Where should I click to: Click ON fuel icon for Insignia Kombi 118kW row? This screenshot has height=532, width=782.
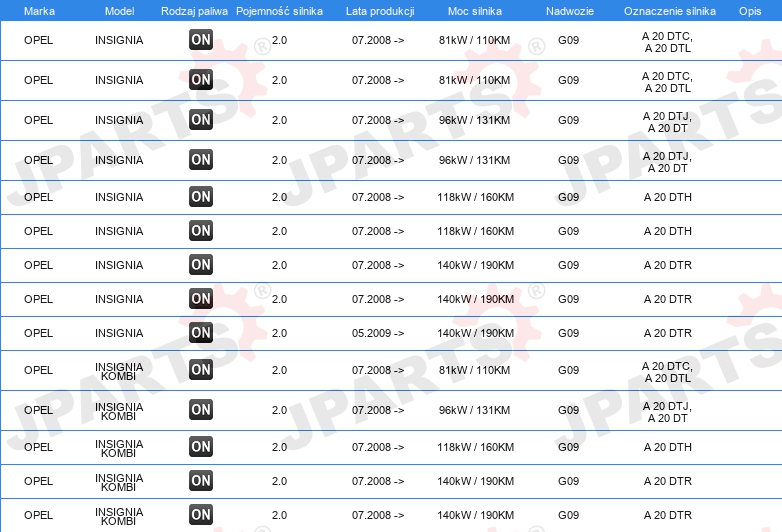(201, 446)
